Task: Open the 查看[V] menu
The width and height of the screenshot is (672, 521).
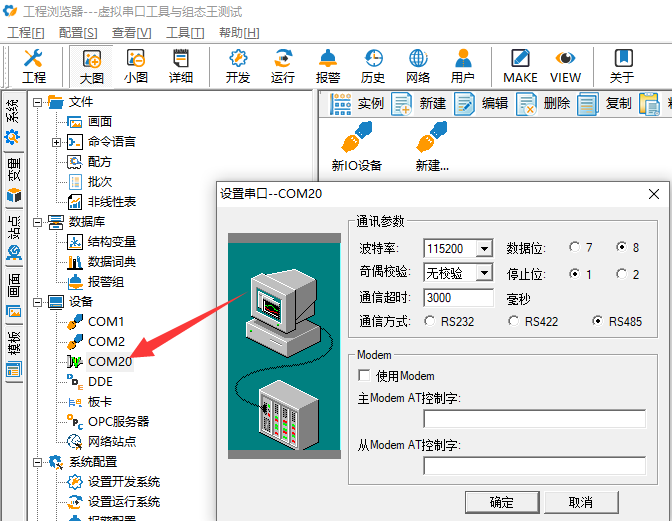Action: (132, 33)
